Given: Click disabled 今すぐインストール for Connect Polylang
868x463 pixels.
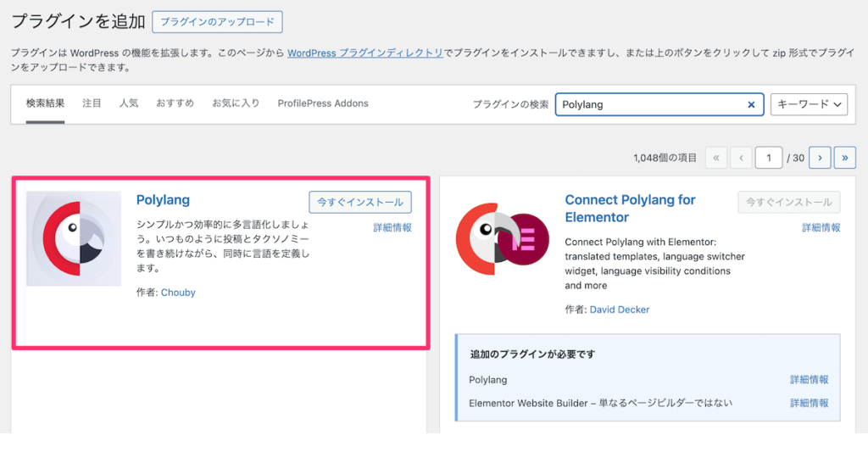Looking at the screenshot, I should (789, 202).
